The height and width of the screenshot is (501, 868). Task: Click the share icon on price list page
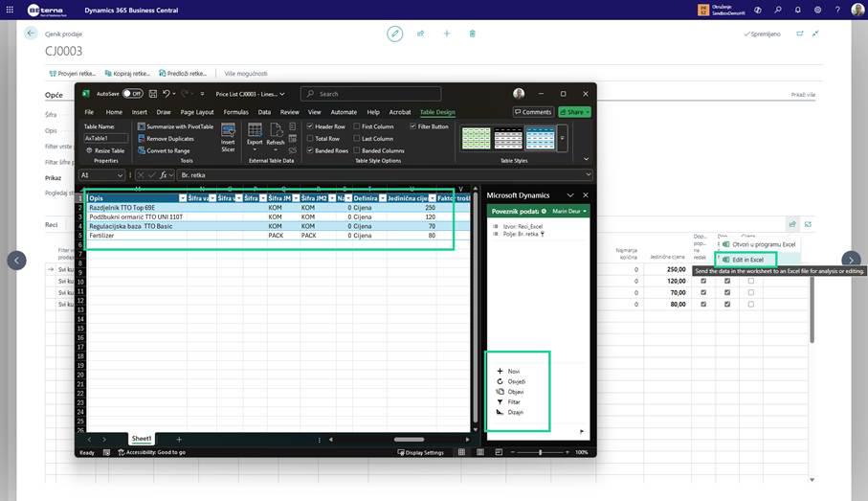(421, 34)
